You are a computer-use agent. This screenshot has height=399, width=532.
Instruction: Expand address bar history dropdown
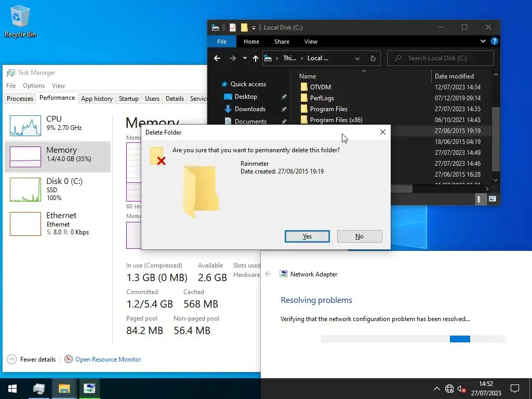pyautogui.click(x=357, y=58)
